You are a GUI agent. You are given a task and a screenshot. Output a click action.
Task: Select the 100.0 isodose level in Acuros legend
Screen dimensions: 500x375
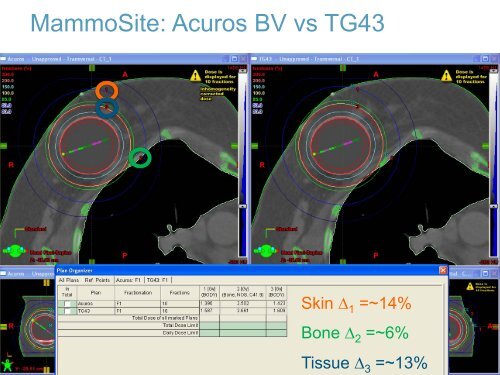8,93
